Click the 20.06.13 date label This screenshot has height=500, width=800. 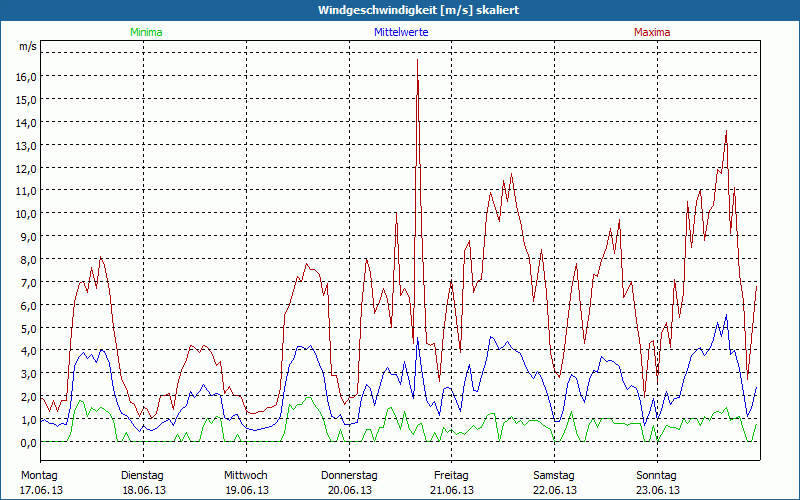click(x=350, y=490)
